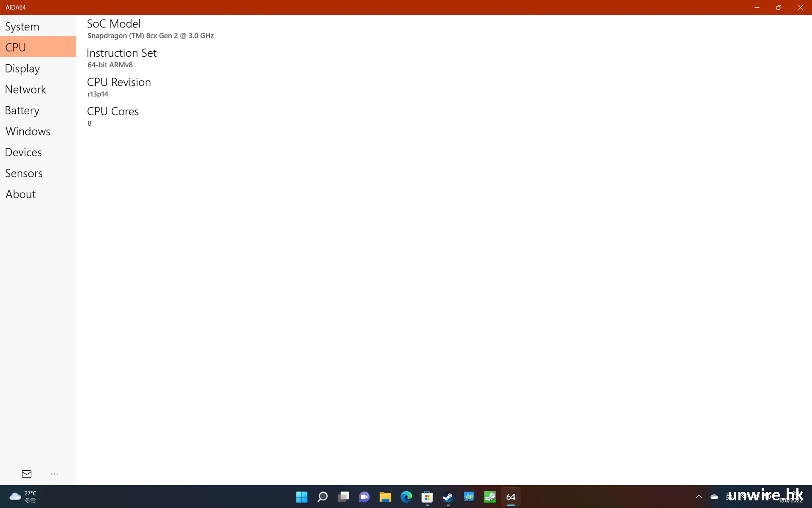Open Microsoft Store from taskbar
This screenshot has height=508, width=812.
pyautogui.click(x=427, y=497)
